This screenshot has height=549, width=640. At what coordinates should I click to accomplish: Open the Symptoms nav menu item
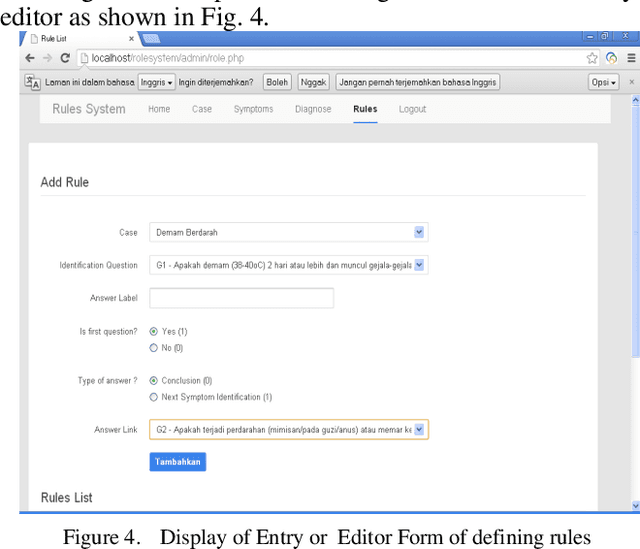tap(253, 109)
